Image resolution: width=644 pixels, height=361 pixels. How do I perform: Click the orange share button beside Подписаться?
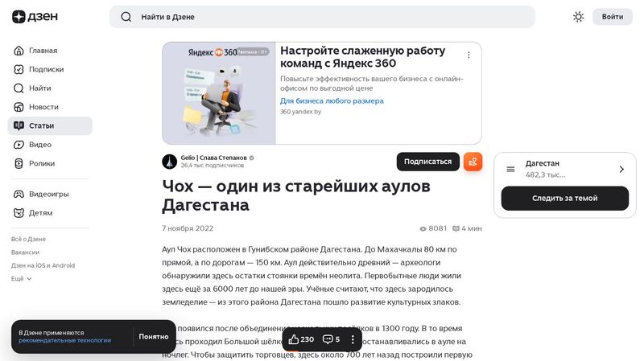click(473, 162)
